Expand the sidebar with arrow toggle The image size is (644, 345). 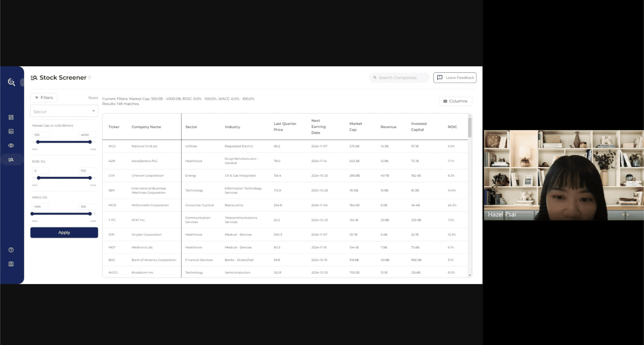[22, 82]
